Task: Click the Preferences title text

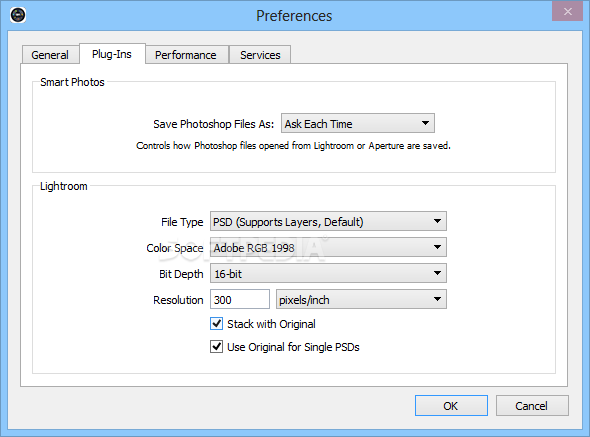Action: (x=294, y=16)
